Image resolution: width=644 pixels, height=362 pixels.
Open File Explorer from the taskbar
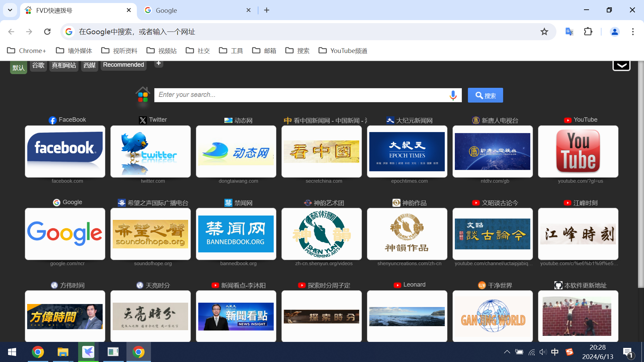(63, 352)
